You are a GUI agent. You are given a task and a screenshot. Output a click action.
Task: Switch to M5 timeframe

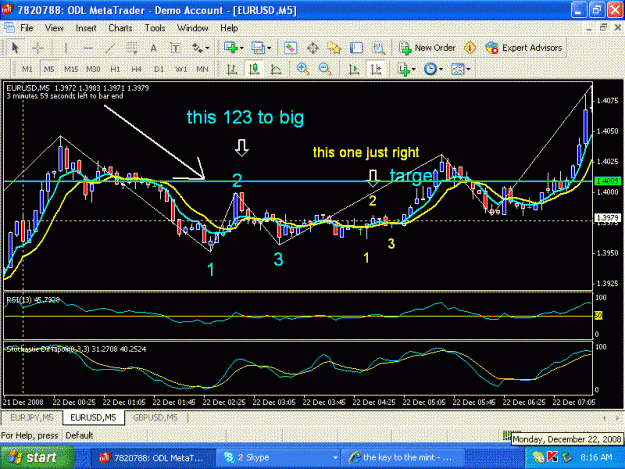pos(49,69)
